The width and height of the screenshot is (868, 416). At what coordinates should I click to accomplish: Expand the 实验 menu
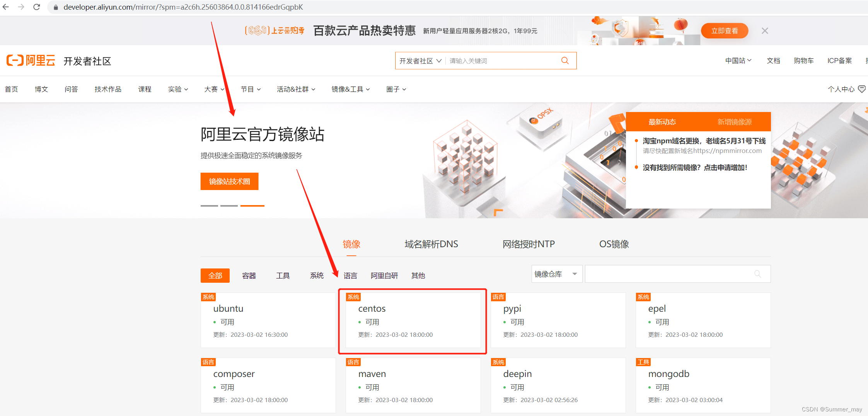pos(178,89)
